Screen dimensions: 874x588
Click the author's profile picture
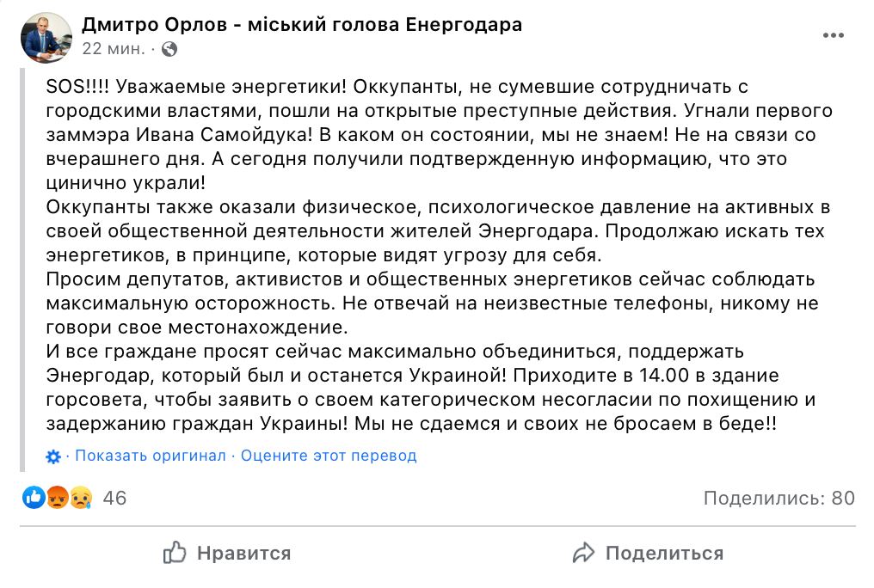pyautogui.click(x=46, y=37)
